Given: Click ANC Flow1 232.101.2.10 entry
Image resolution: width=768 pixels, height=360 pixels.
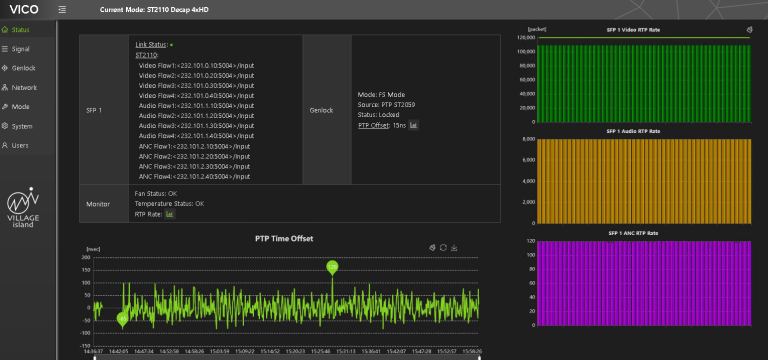Looking at the screenshot, I should tap(194, 146).
